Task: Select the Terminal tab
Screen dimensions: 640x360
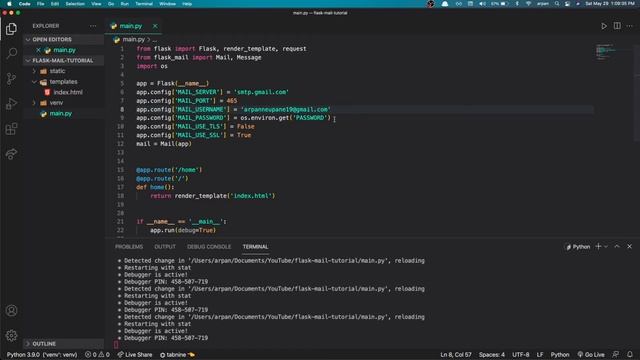Action: point(256,247)
